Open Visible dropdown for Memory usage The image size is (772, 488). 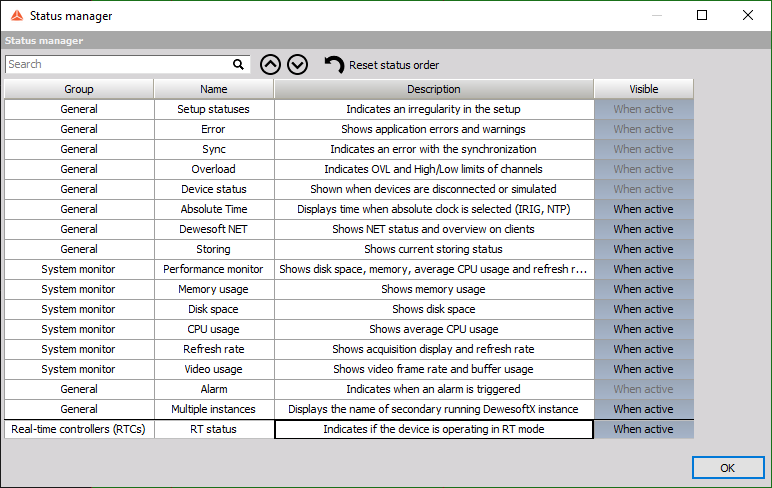click(643, 290)
